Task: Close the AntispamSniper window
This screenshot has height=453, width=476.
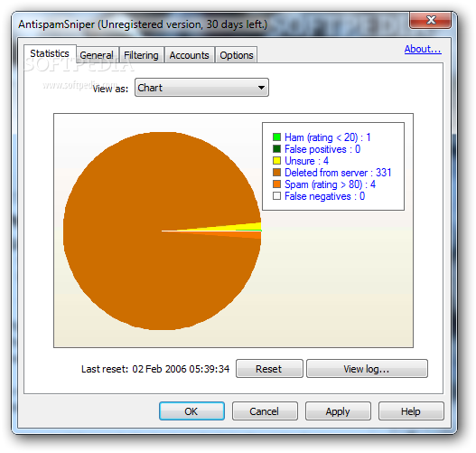Action: tap(430, 20)
